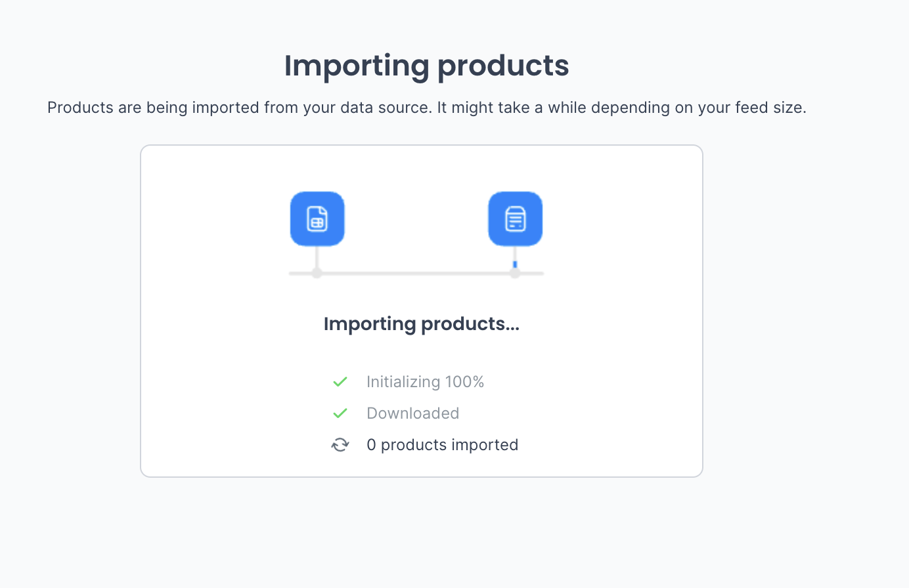The image size is (909, 588).
Task: Click the horizontal progress track between the nodes
Action: point(416,273)
